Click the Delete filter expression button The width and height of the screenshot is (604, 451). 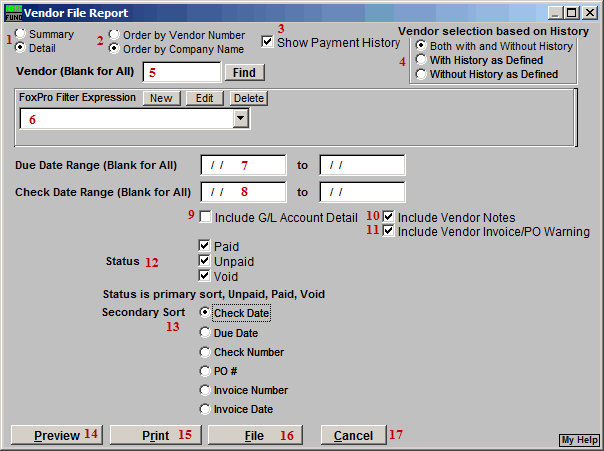tap(248, 98)
